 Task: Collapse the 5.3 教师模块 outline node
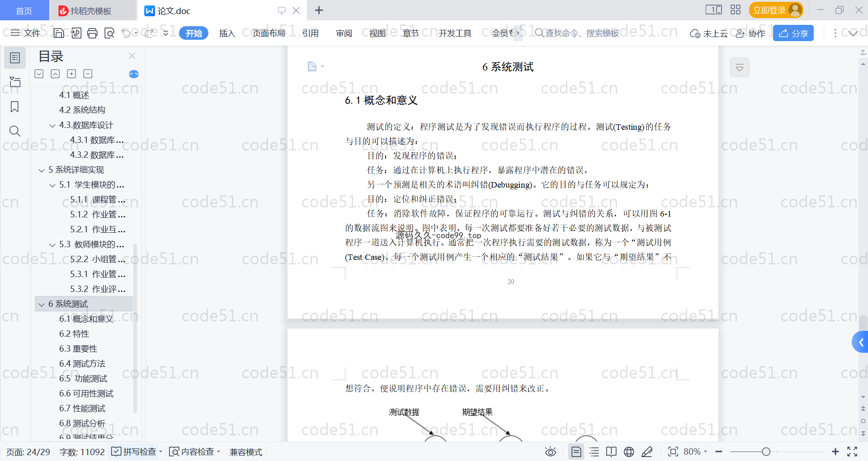(x=52, y=245)
